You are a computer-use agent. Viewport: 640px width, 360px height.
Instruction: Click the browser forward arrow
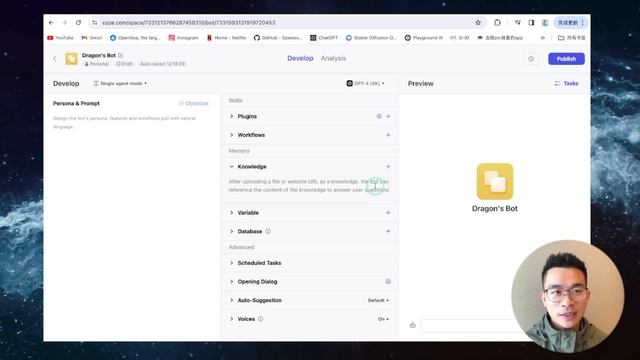64,22
